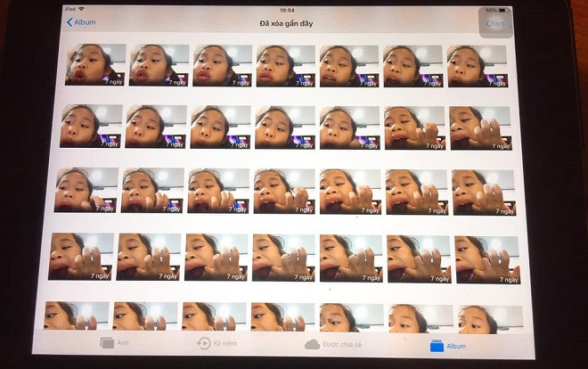
Task: Open last photo in the fourth row
Action: pyautogui.click(x=487, y=258)
